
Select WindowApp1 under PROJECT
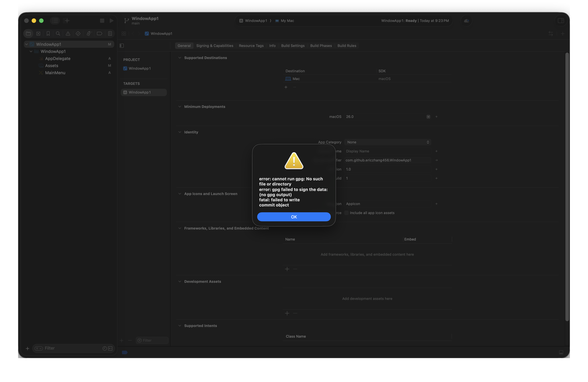(140, 68)
